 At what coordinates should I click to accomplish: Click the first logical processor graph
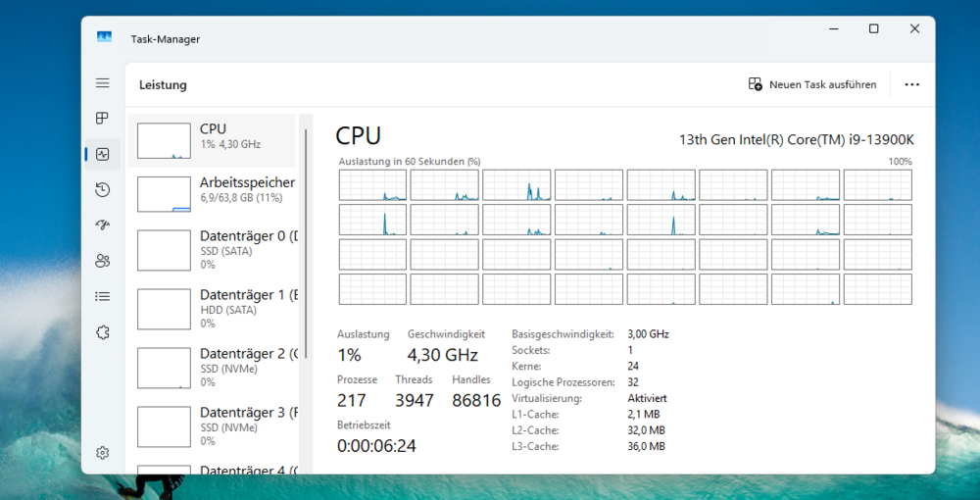point(372,185)
